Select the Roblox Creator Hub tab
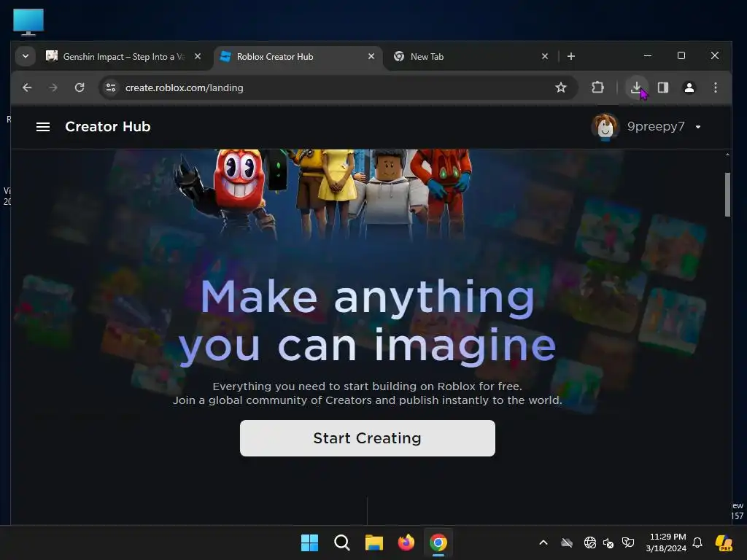 coord(298,57)
